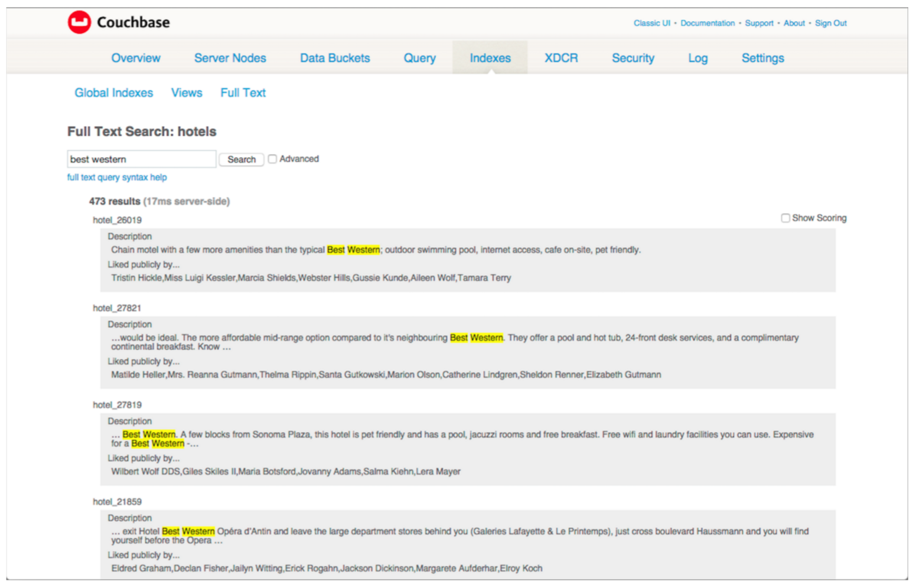Open result hotel_21859
919x588 pixels.
(117, 502)
